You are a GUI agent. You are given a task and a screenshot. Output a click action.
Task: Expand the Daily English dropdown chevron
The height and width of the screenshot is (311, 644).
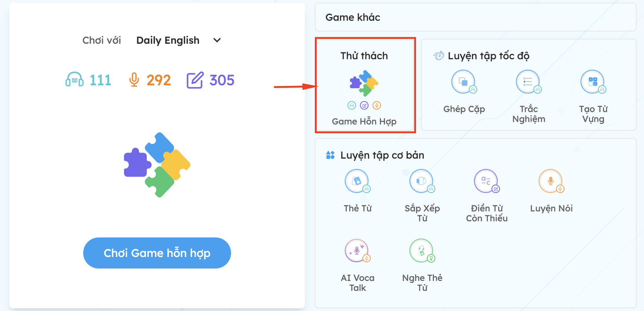tap(217, 41)
